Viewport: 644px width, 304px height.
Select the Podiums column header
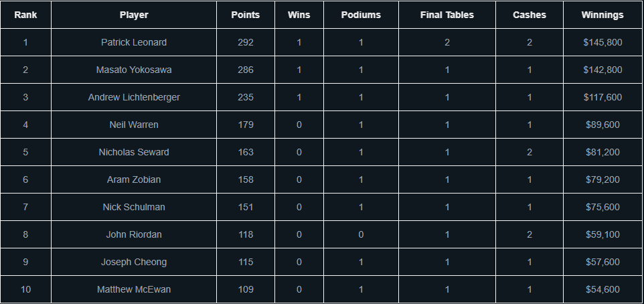361,15
